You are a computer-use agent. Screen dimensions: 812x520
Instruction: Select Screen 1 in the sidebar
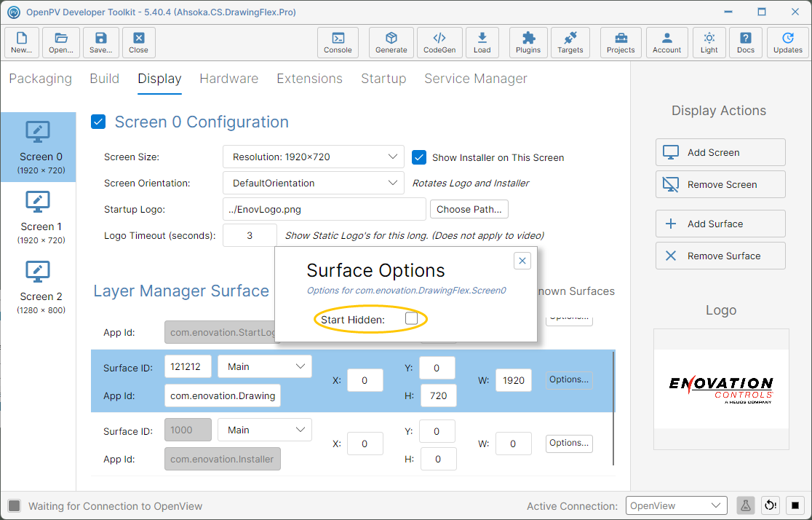click(39, 217)
